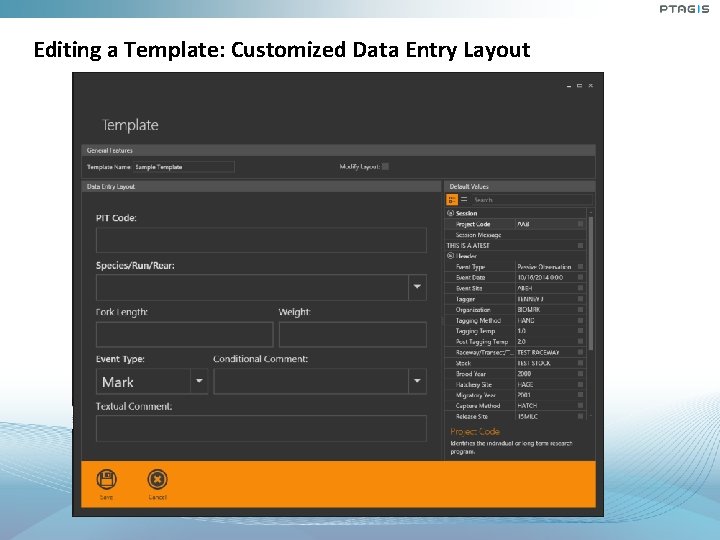Maximize the Template window
This screenshot has height=540, width=720.
click(579, 86)
